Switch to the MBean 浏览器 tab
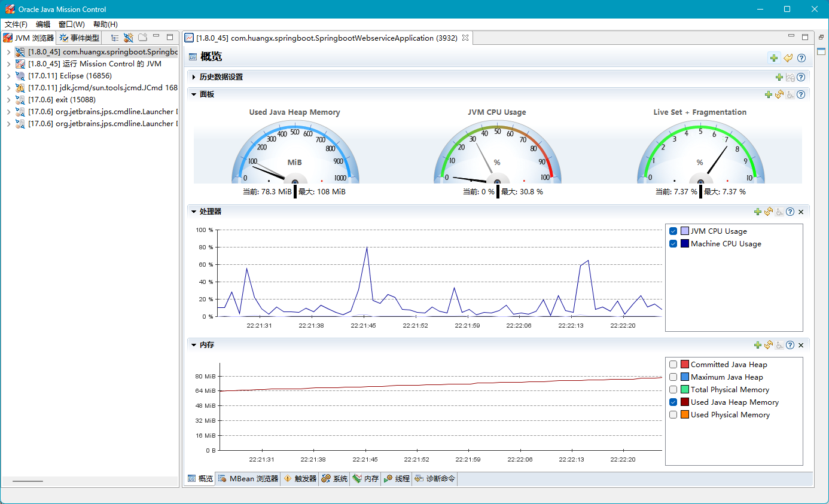Screen dimensions: 829x504 click(x=248, y=479)
